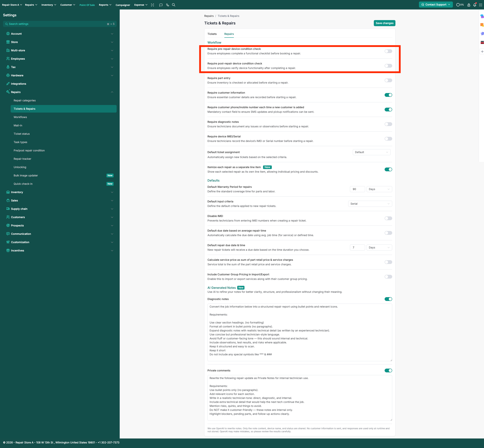Click the Save changes button
The image size is (484, 448).
(x=384, y=23)
